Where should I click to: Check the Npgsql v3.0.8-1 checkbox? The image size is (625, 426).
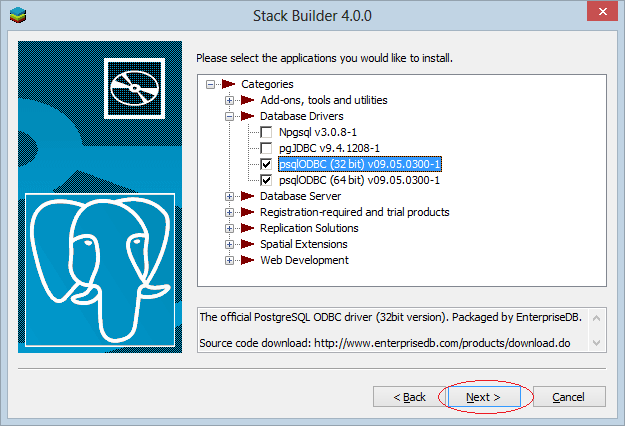click(266, 132)
